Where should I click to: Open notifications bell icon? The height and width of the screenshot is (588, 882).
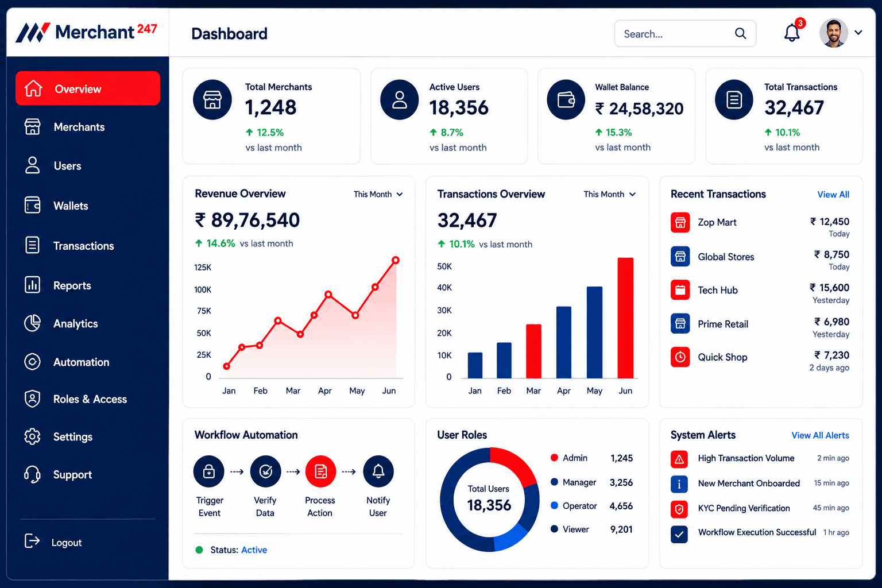792,33
